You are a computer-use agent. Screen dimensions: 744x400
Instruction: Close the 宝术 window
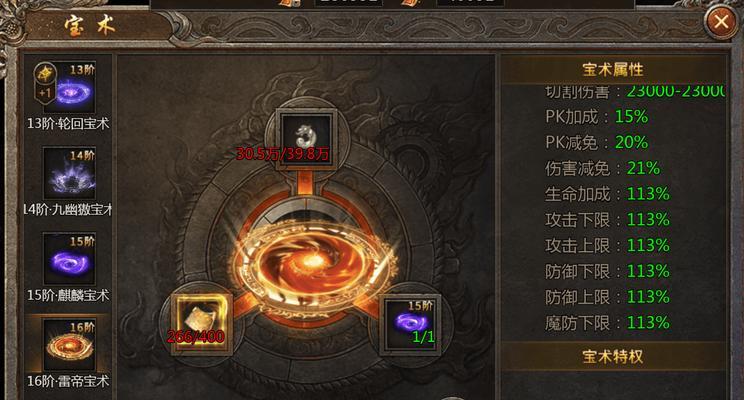click(x=721, y=21)
